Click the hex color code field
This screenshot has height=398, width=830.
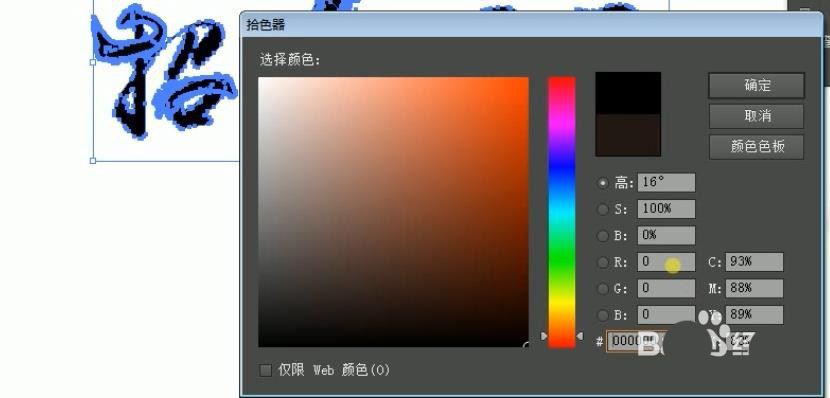pos(637,341)
